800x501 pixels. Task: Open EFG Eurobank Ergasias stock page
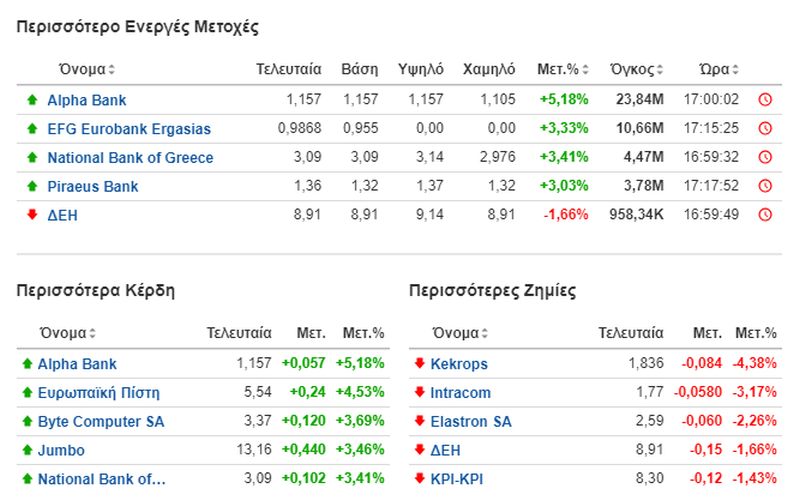(129, 129)
